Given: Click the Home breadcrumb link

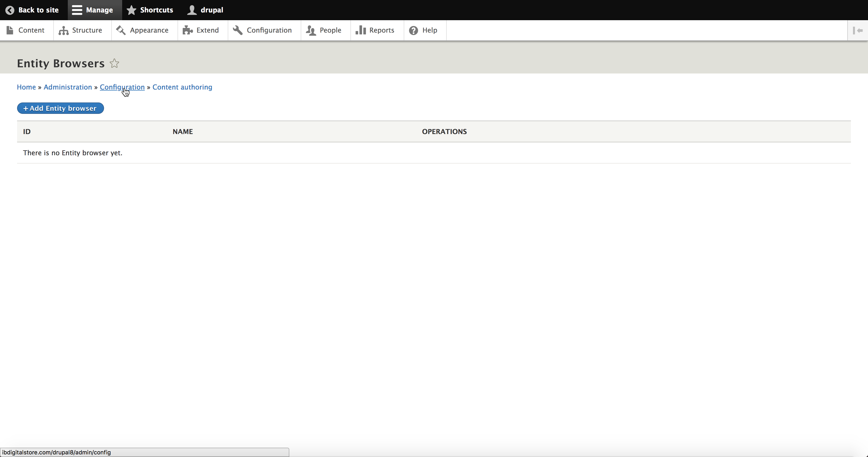Looking at the screenshot, I should coord(26,87).
